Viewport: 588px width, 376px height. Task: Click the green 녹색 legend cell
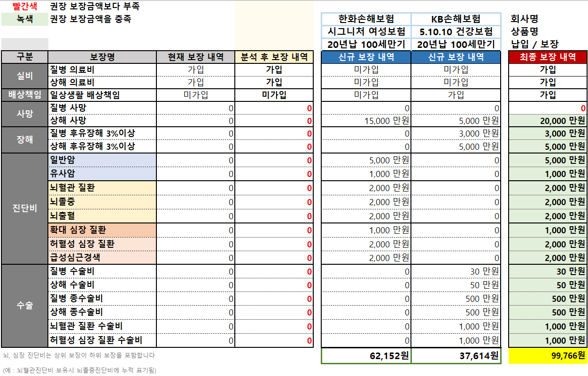coord(24,19)
